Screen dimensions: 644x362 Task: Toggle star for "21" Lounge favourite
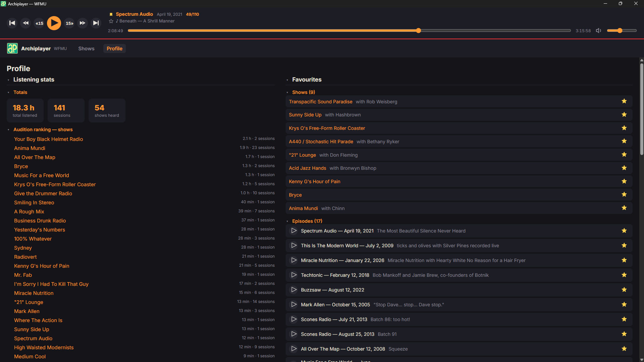tap(624, 155)
